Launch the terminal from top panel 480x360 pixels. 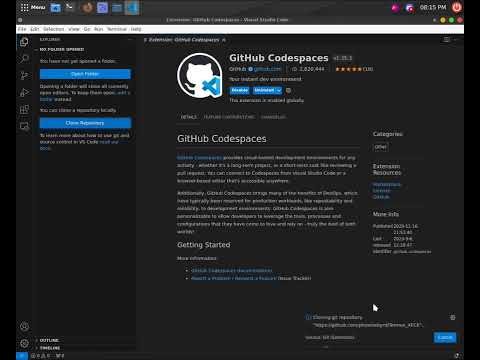(x=69, y=7)
